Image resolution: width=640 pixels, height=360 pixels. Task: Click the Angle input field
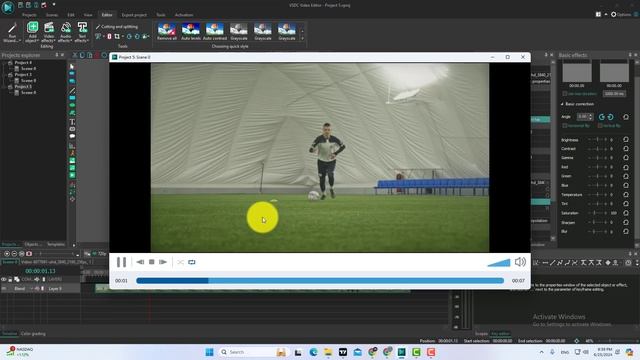pos(582,117)
